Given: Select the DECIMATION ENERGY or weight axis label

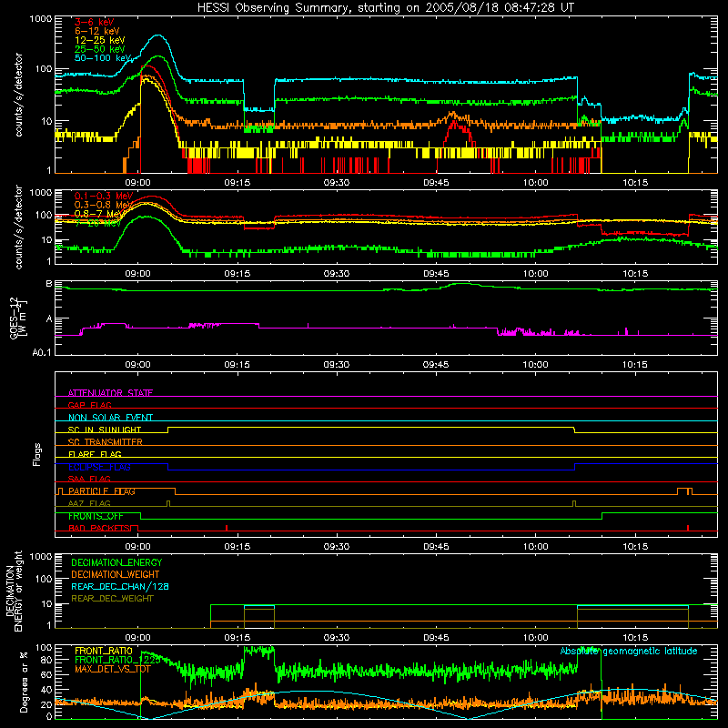Looking at the screenshot, I should tap(14, 591).
